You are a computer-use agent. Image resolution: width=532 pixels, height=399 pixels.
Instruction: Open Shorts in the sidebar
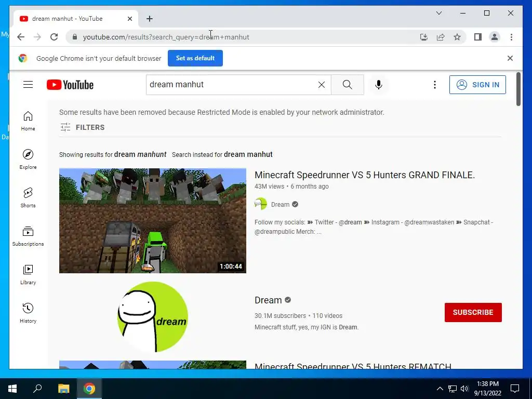tap(28, 198)
